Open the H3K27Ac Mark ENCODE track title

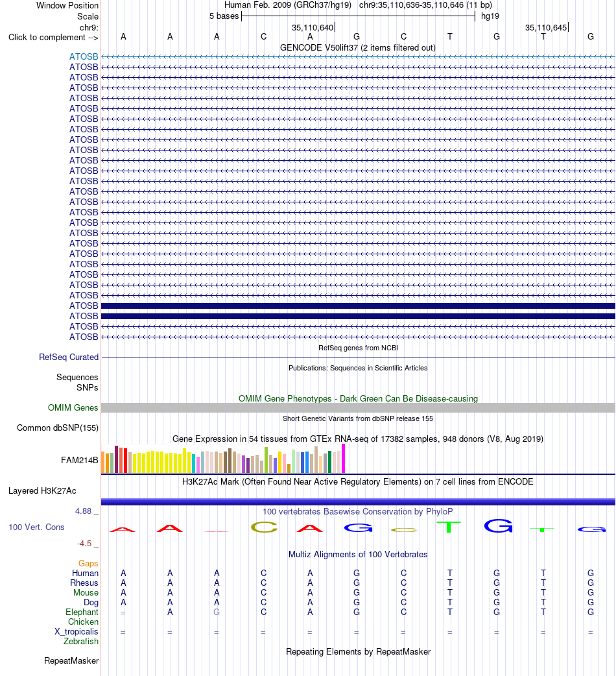(x=357, y=481)
